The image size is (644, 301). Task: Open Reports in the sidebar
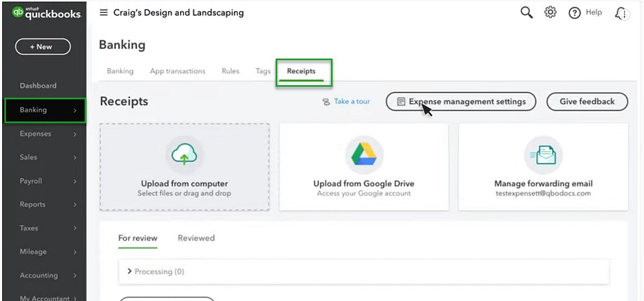point(33,204)
